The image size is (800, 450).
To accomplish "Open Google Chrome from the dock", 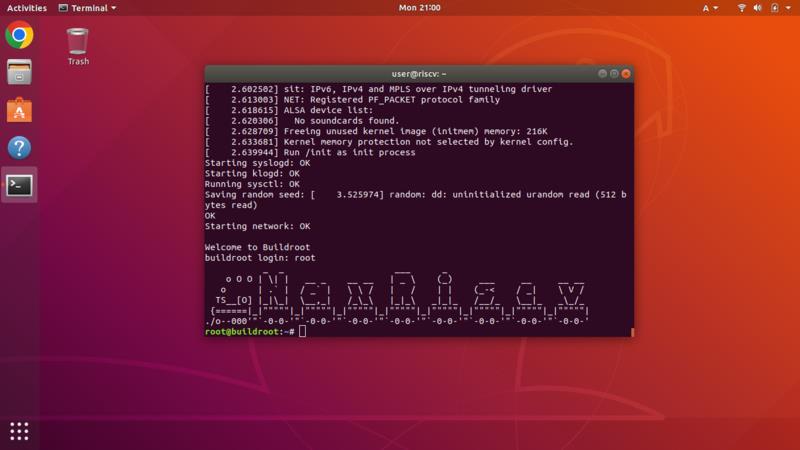I will [19, 35].
